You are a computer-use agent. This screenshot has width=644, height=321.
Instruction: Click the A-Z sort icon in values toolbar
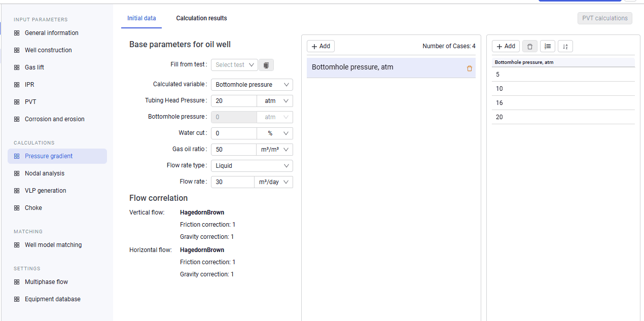click(565, 46)
